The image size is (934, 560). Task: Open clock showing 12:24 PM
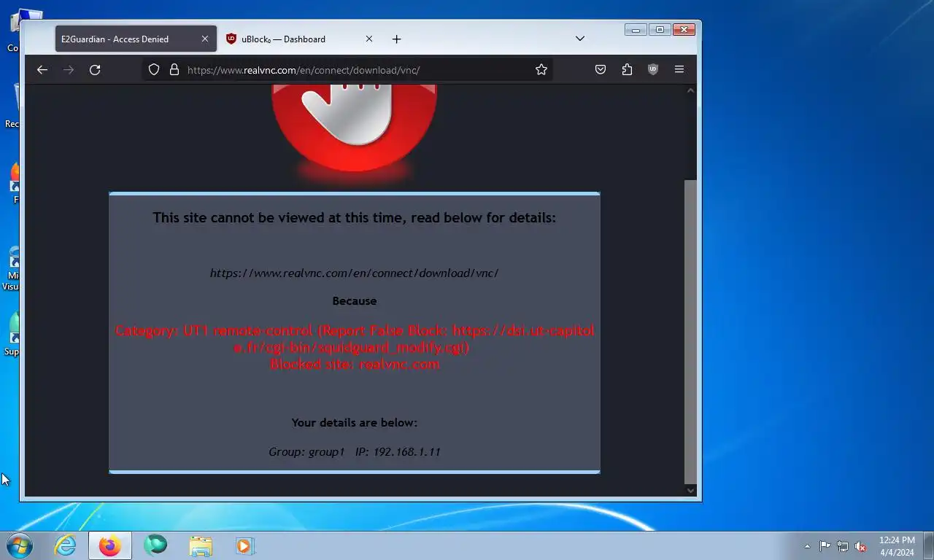click(897, 546)
